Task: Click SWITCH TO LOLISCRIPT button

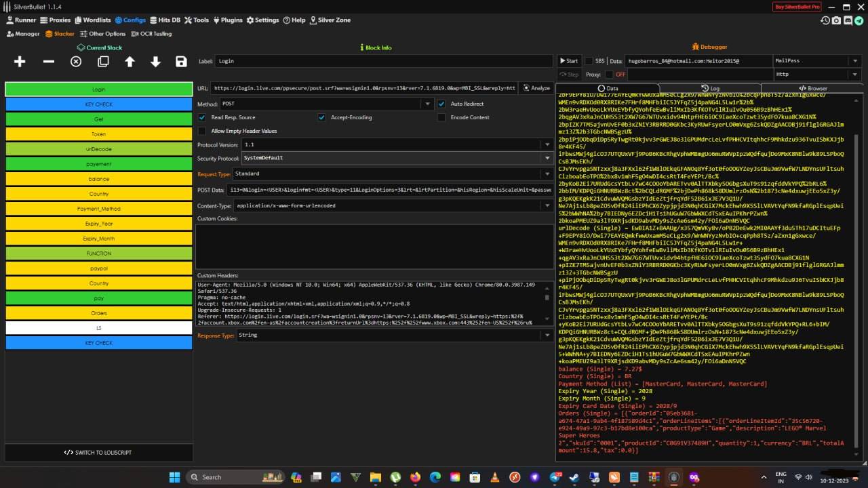Action: click(x=98, y=452)
